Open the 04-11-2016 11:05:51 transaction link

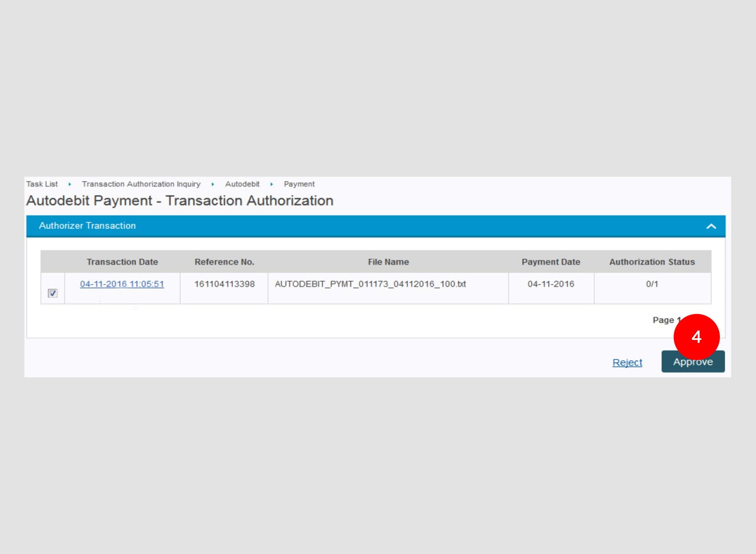[x=122, y=284]
